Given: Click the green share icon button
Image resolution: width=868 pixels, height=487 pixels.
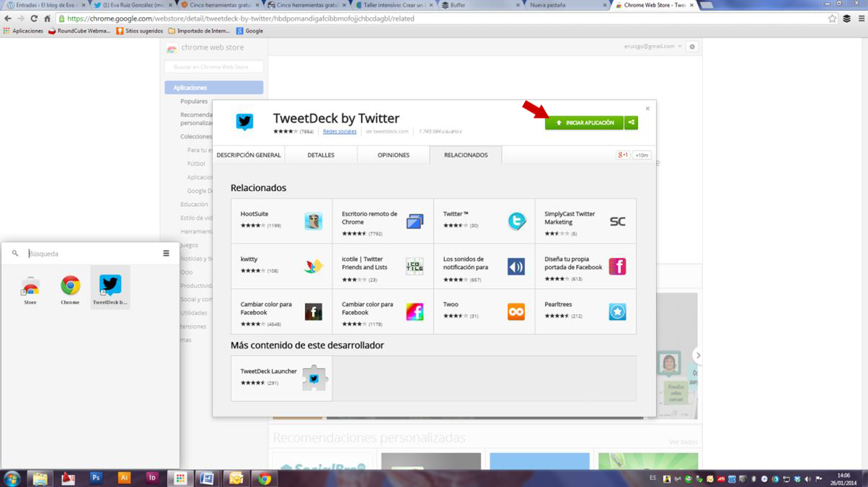Looking at the screenshot, I should [x=631, y=123].
